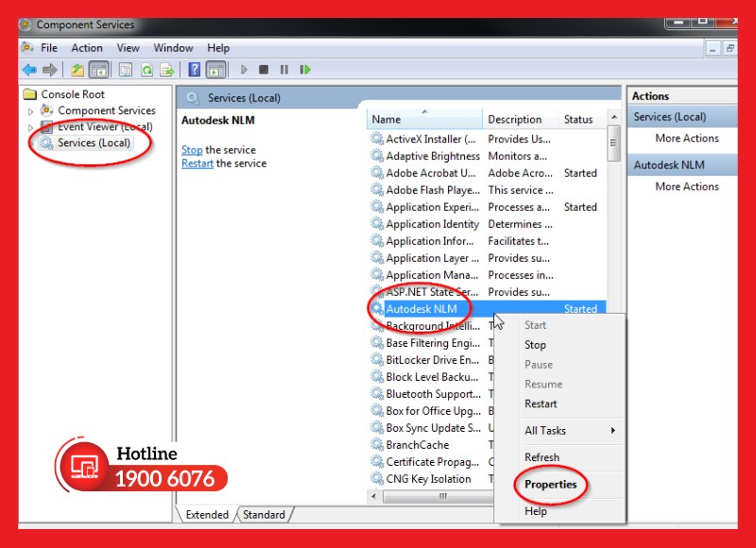
Task: Click the Up one level folder icon
Action: coord(77,70)
